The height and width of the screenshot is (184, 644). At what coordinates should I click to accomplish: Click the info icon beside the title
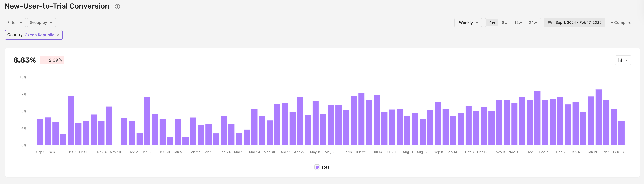(117, 7)
